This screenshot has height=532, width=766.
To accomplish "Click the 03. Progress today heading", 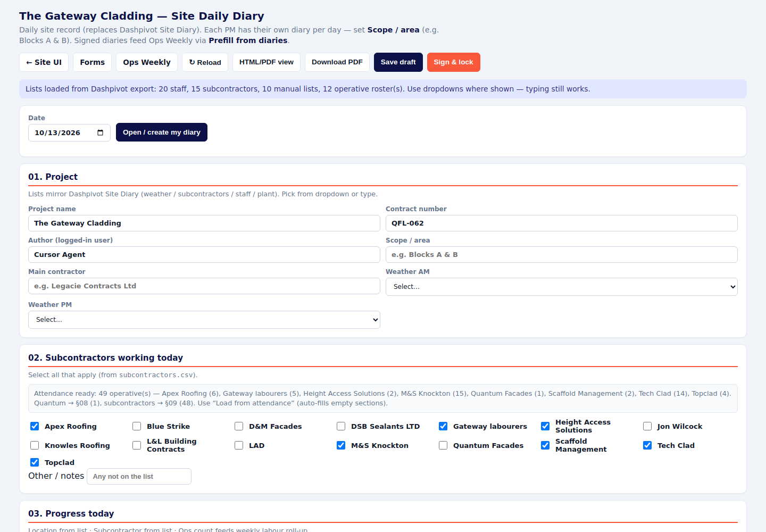I will pos(71,513).
